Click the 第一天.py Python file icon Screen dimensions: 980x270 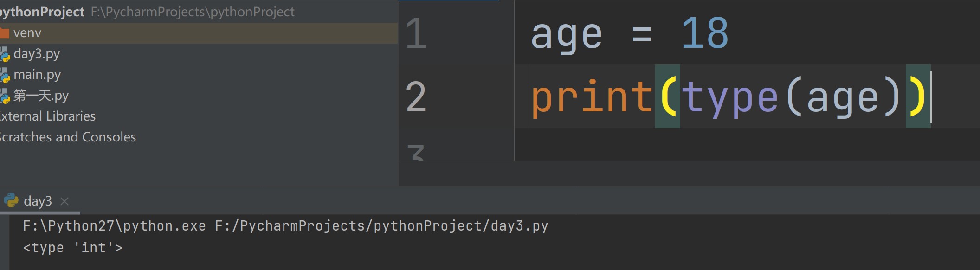click(x=5, y=96)
